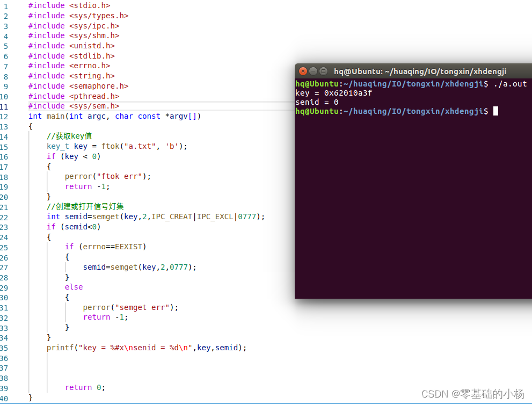Screen dimensions: 532x404
Task: Click the semget IPC_CREAT|IPC_EXCL line
Action: 156,217
